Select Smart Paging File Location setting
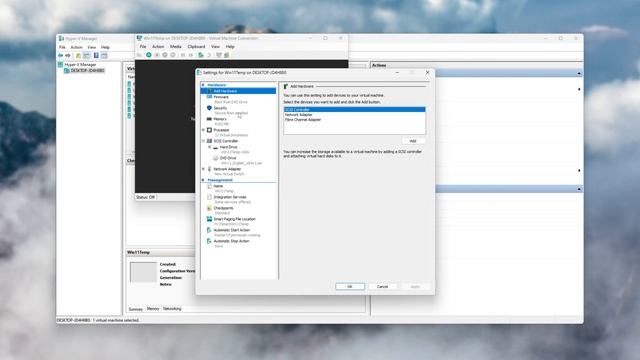This screenshot has height=360, width=640. [x=234, y=219]
